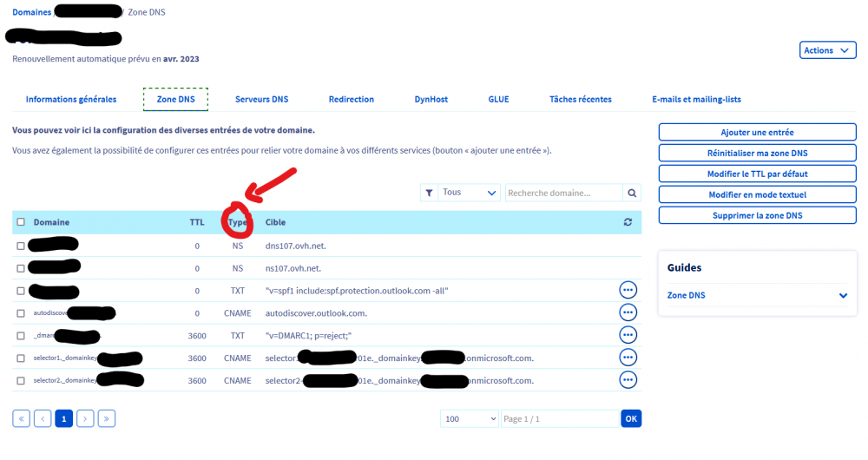Click the Page 1 / 1 input field
This screenshot has height=460, width=868.
560,418
